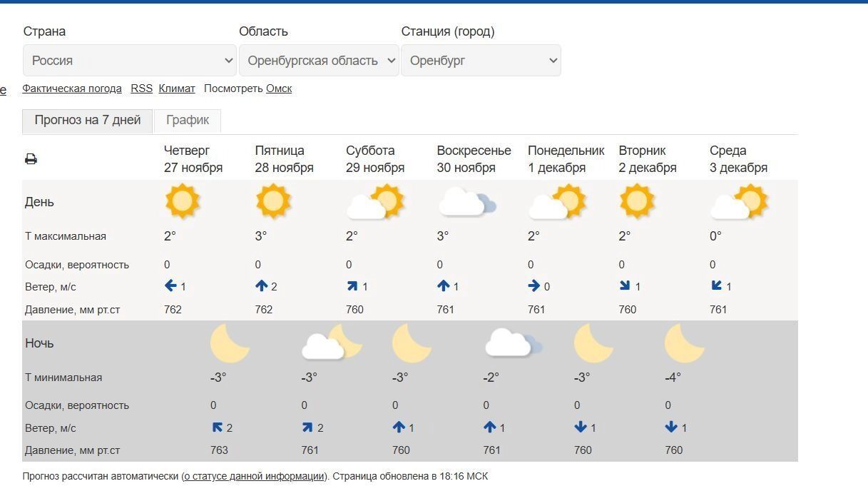Click Wednesday's down-left wind arrow

(x=717, y=286)
